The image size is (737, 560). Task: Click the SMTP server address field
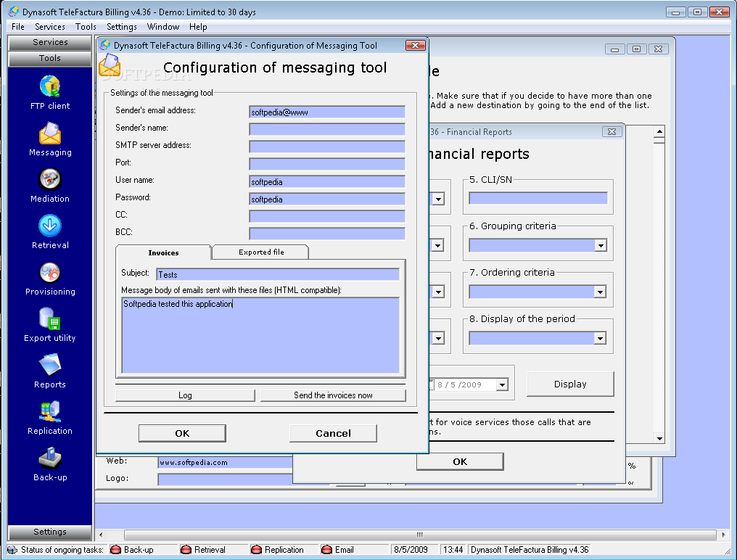point(327,147)
